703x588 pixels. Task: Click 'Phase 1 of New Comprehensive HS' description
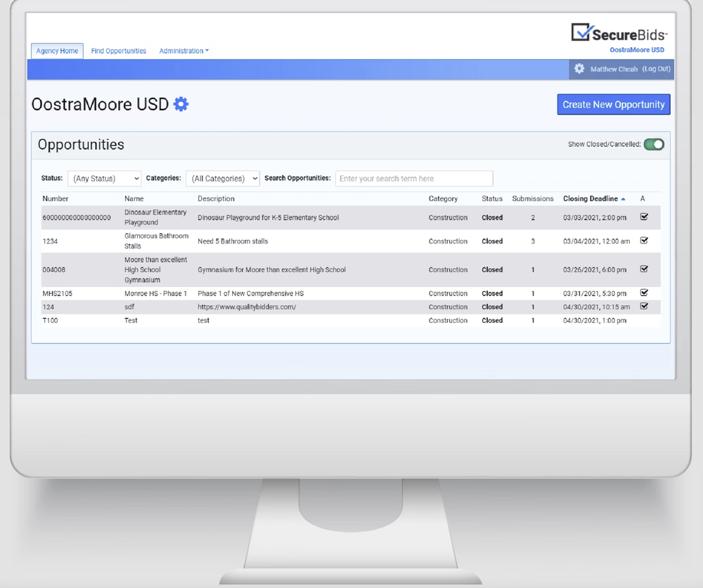tap(251, 293)
